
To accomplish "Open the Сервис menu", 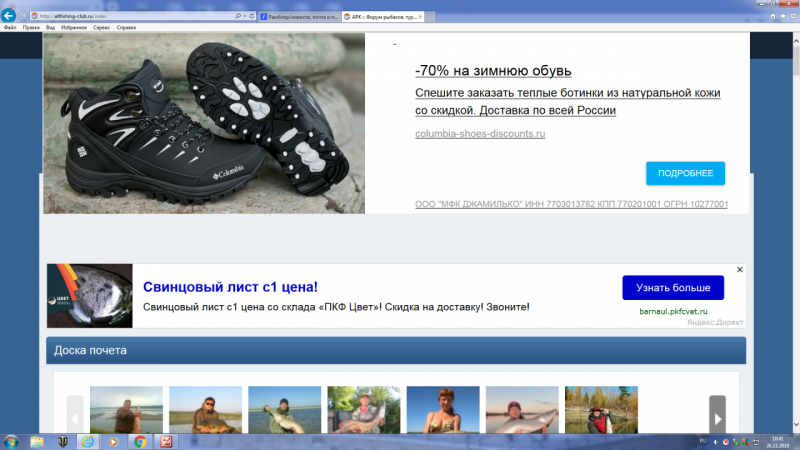I will 102,28.
